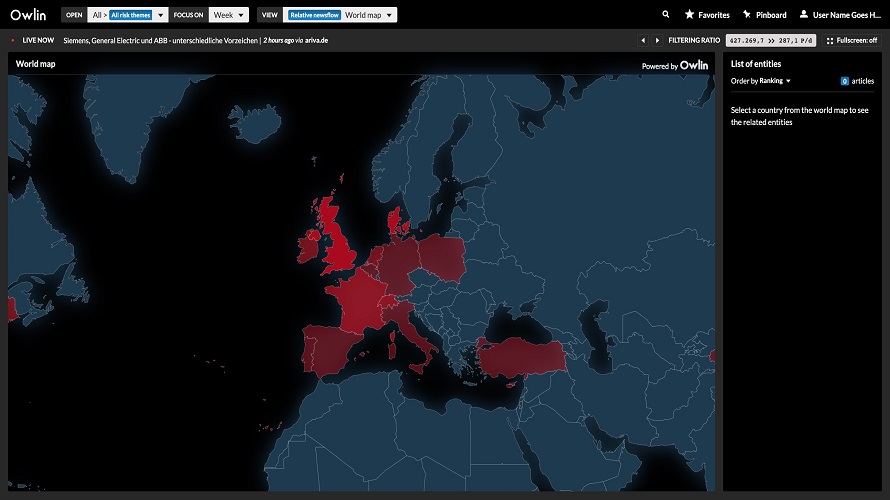Click the Fullscreen expand icon
This screenshot has width=890, height=500.
(830, 41)
